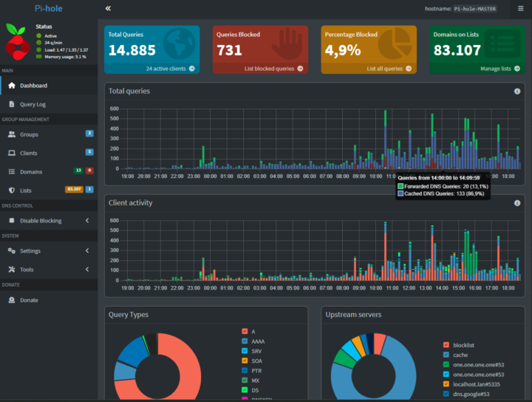The height and width of the screenshot is (402, 532).
Task: Open the Lists menu item
Action: pos(49,191)
